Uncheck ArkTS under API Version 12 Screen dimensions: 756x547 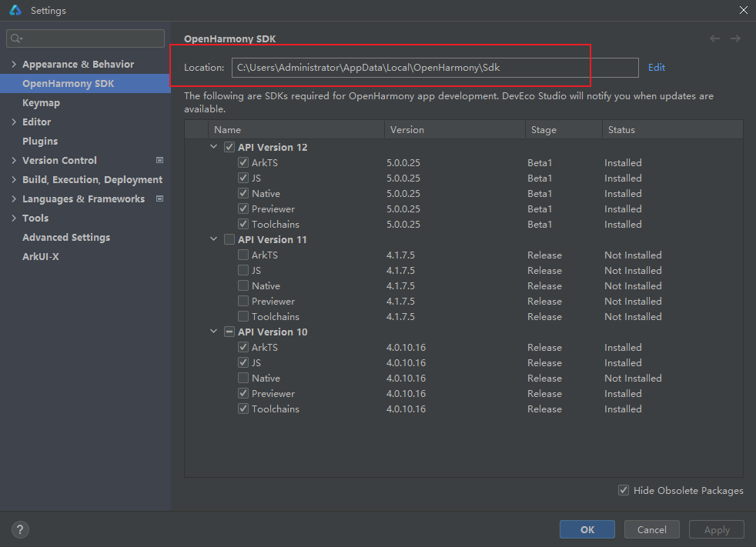(x=243, y=162)
